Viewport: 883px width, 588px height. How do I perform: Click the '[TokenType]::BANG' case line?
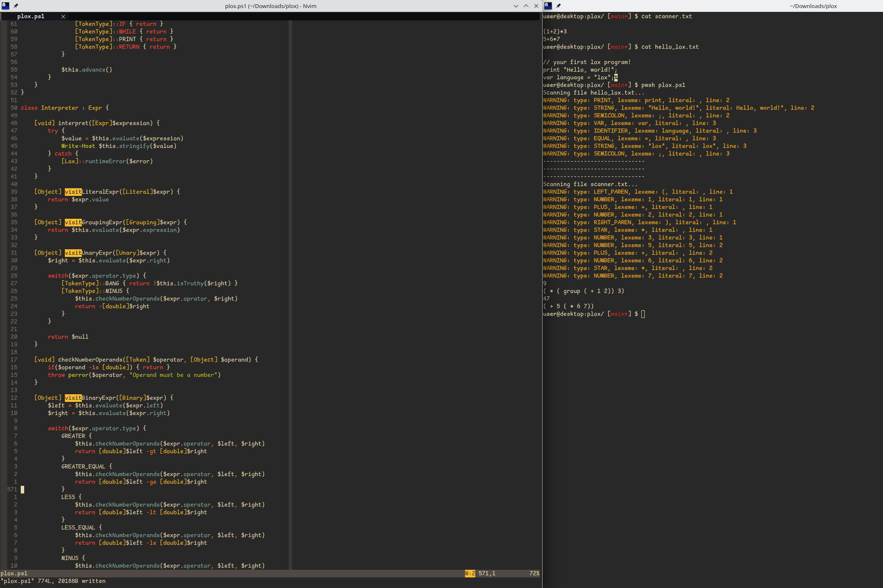pyautogui.click(x=150, y=284)
